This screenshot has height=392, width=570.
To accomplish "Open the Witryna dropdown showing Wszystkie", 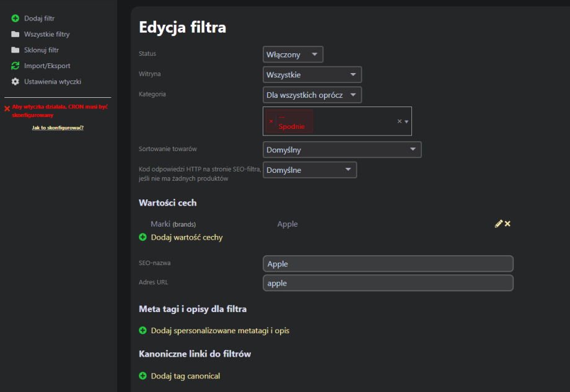I will coord(312,75).
